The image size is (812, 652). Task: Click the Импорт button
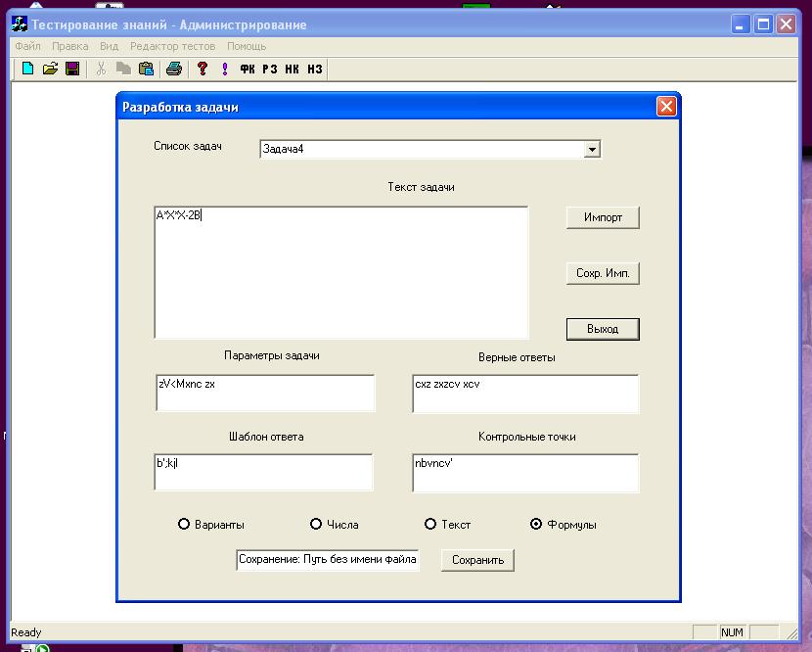tap(603, 217)
